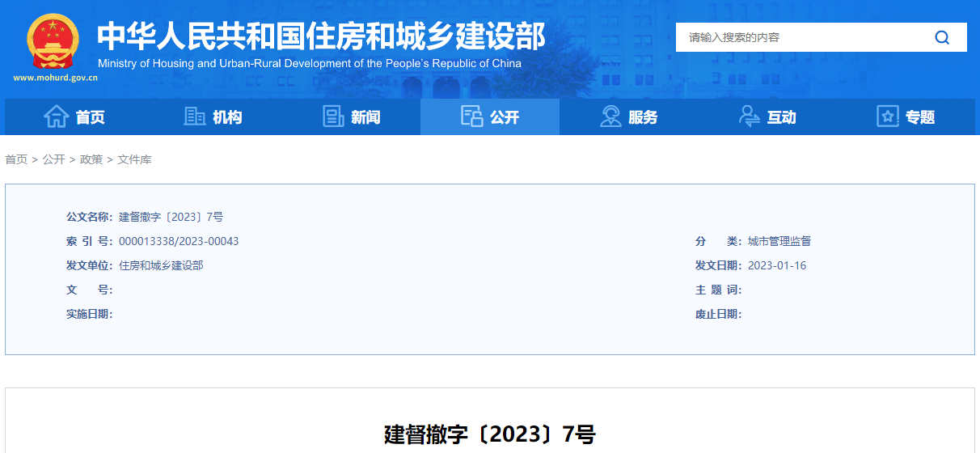This screenshot has width=980, height=453.
Task: Go to 政策 in the breadcrumb
Action: 91,159
